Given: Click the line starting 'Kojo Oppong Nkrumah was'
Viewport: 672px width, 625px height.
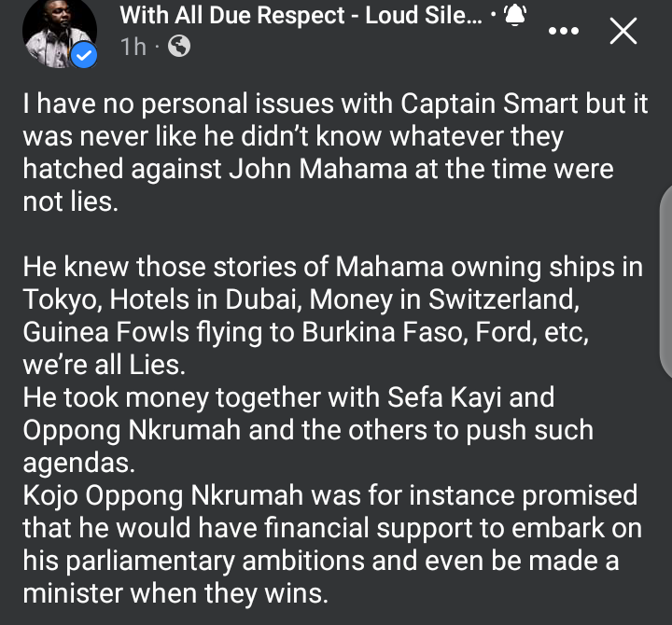Looking at the screenshot, I should (329, 493).
